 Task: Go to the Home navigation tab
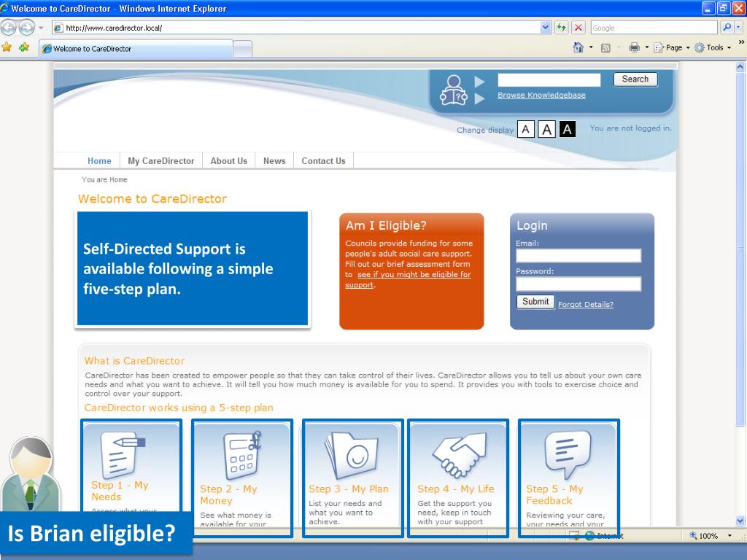[99, 161]
